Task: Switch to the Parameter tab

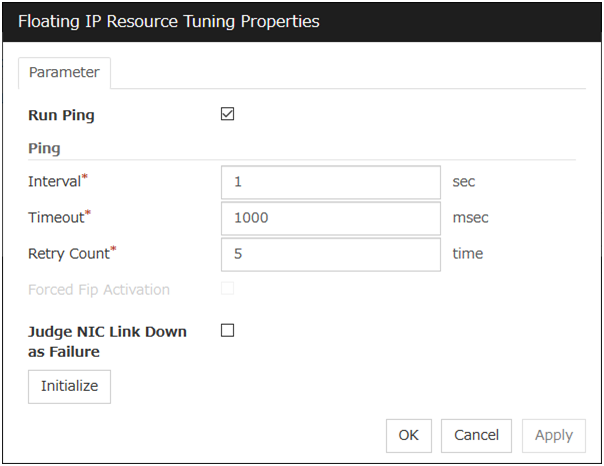Action: pos(64,72)
